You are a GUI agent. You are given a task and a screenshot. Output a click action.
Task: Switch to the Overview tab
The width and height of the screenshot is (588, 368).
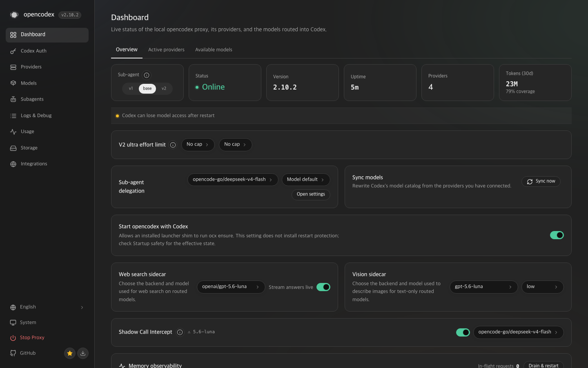pos(127,50)
